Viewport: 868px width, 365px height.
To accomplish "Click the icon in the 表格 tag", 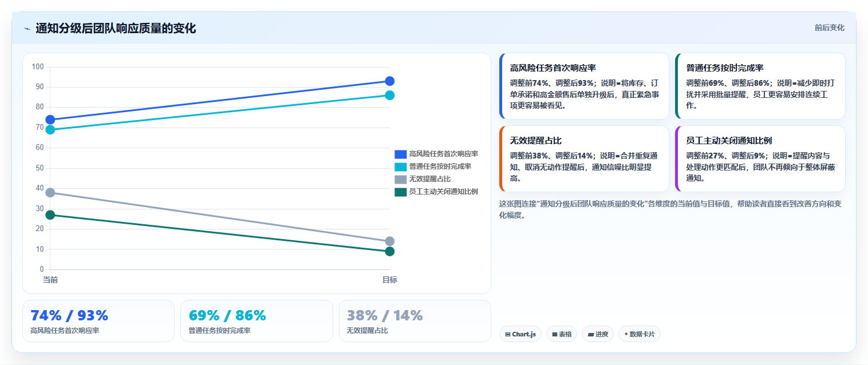I will pos(555,334).
